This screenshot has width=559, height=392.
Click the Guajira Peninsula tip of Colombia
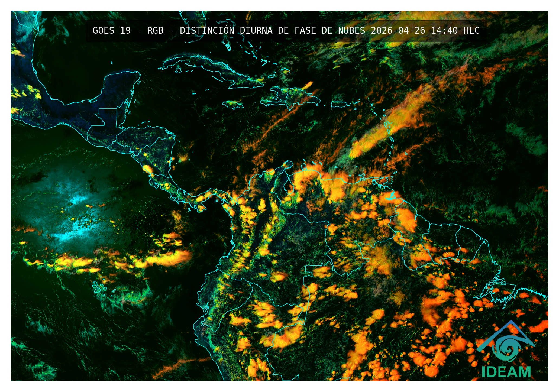click(x=289, y=163)
